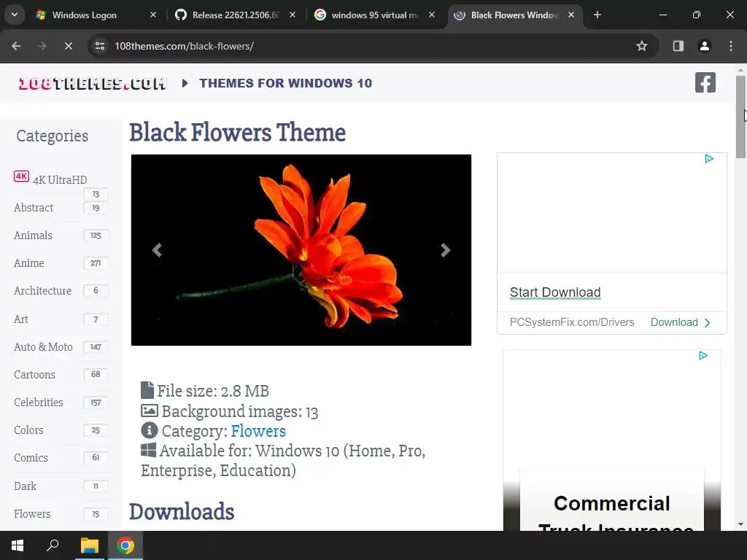Open AdChoices icon on Start Download ad
Viewport: 747px width, 560px height.
(x=709, y=158)
